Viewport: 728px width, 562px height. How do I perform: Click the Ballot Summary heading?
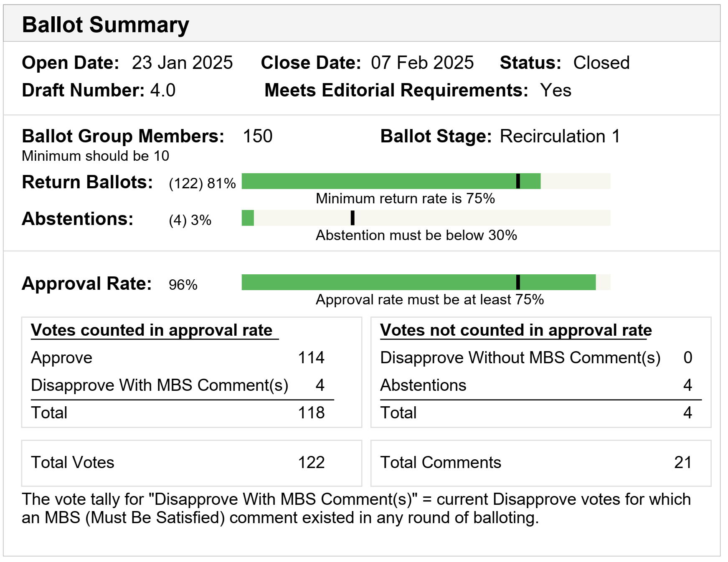(x=105, y=25)
